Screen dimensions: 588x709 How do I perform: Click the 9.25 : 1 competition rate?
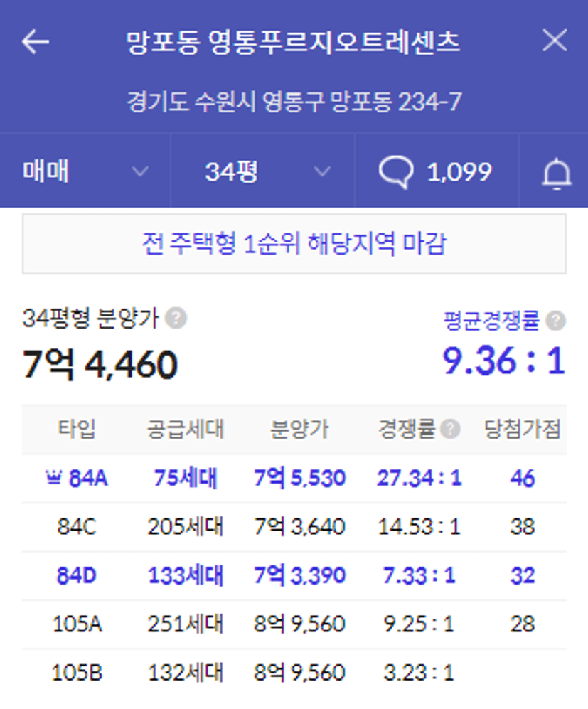coord(419,624)
